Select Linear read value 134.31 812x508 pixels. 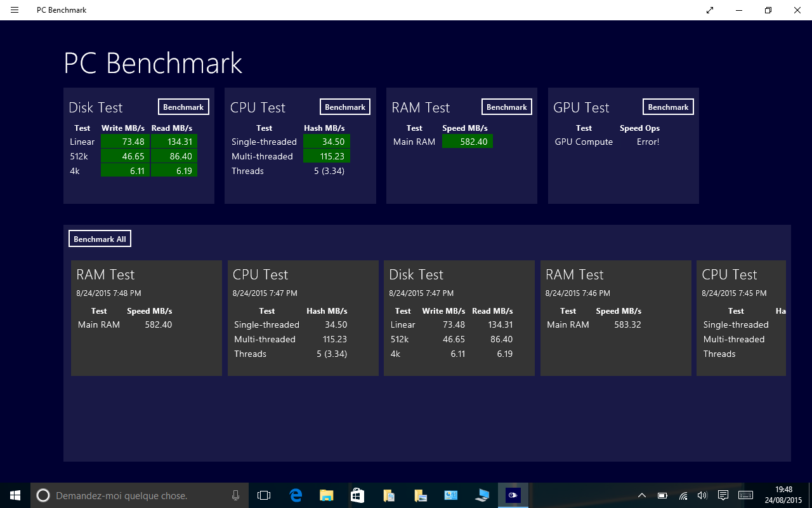tap(174, 142)
